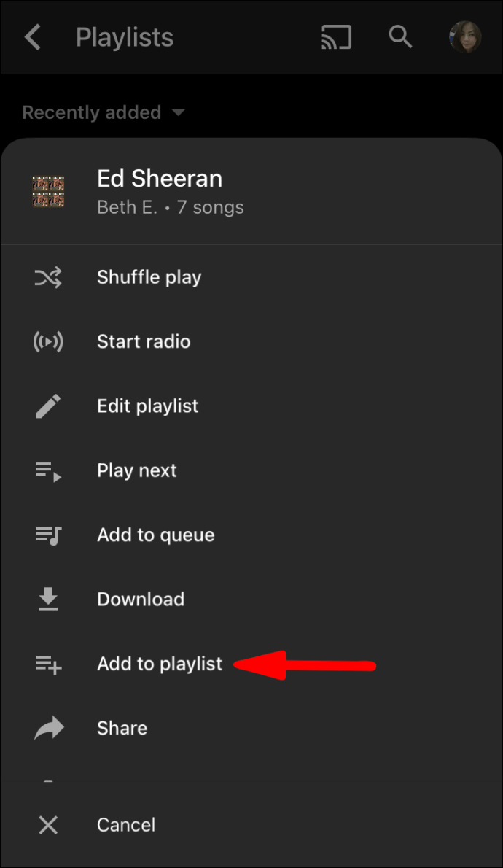Image resolution: width=503 pixels, height=868 pixels.
Task: Open the Cast to device icon
Action: pyautogui.click(x=337, y=37)
